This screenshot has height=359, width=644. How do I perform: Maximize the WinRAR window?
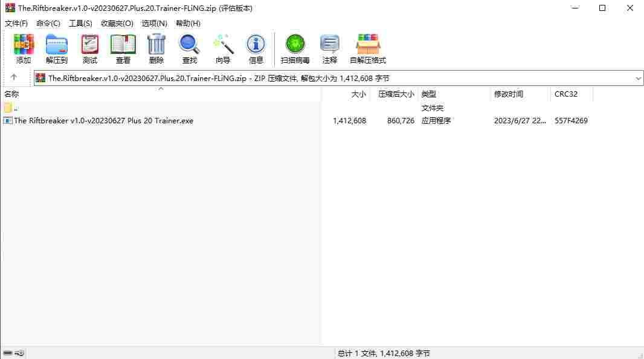(602, 8)
